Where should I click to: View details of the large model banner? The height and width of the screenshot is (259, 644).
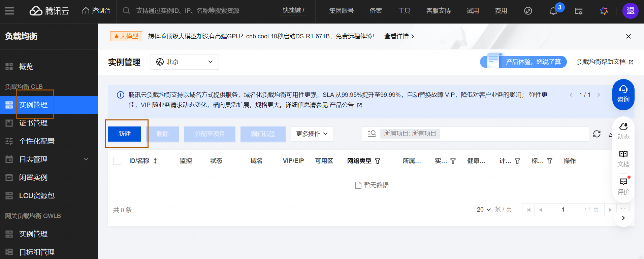coord(399,36)
